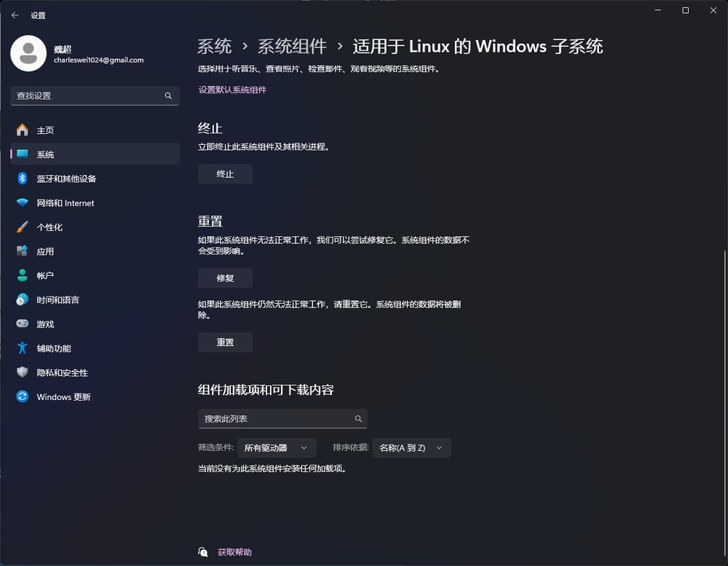Click the magnifier in 查找设置 box
Image resolution: width=728 pixels, height=566 pixels.
click(168, 95)
